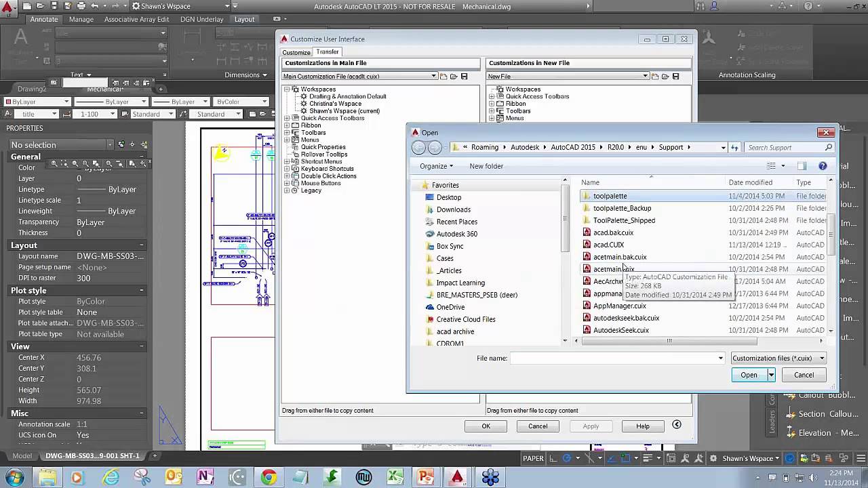
Task: Select toolpalette_Backup folder in file list
Action: [x=622, y=208]
